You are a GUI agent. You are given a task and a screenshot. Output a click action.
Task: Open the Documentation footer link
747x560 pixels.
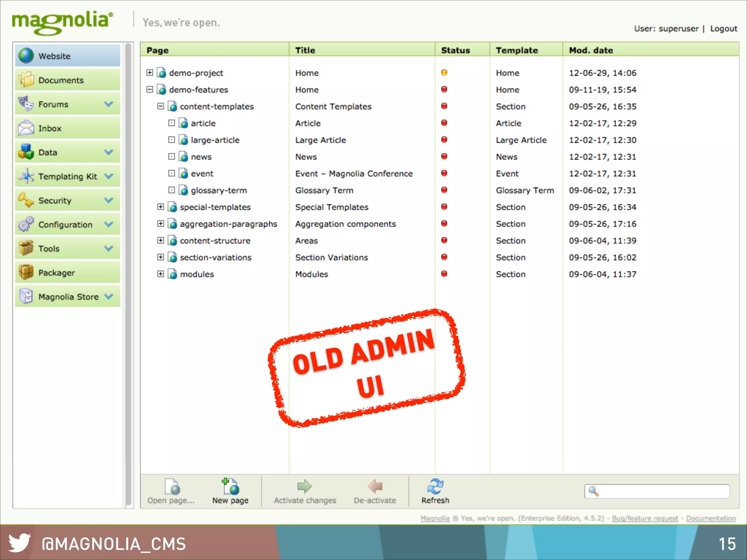711,518
